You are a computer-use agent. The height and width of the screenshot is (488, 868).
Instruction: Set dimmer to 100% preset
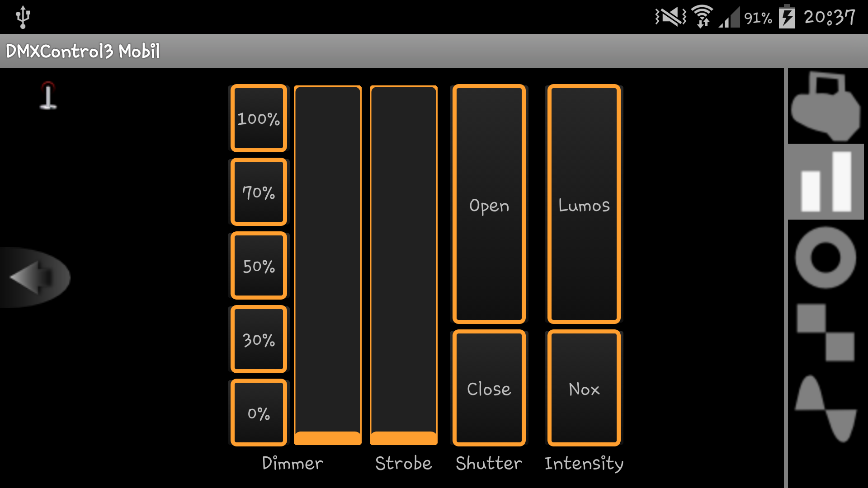(259, 118)
